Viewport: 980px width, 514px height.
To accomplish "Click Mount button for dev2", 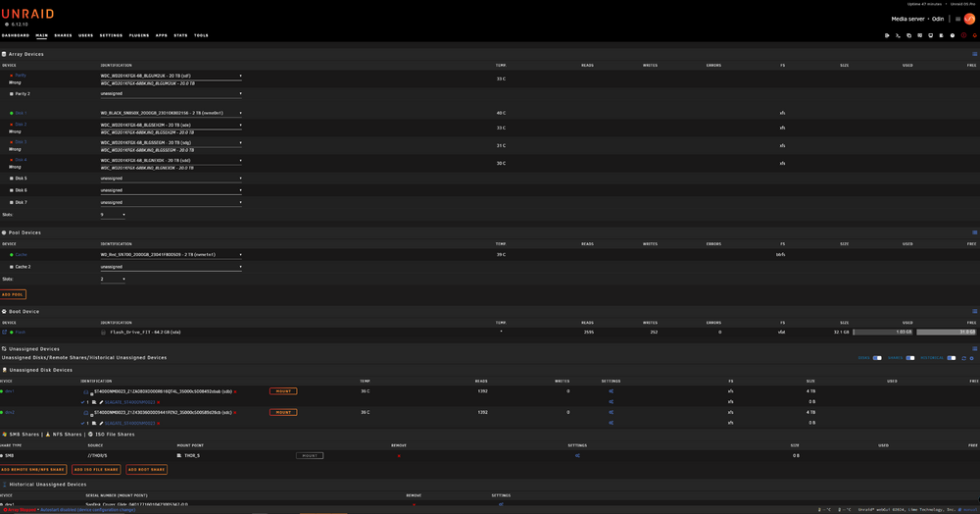I will tap(283, 413).
